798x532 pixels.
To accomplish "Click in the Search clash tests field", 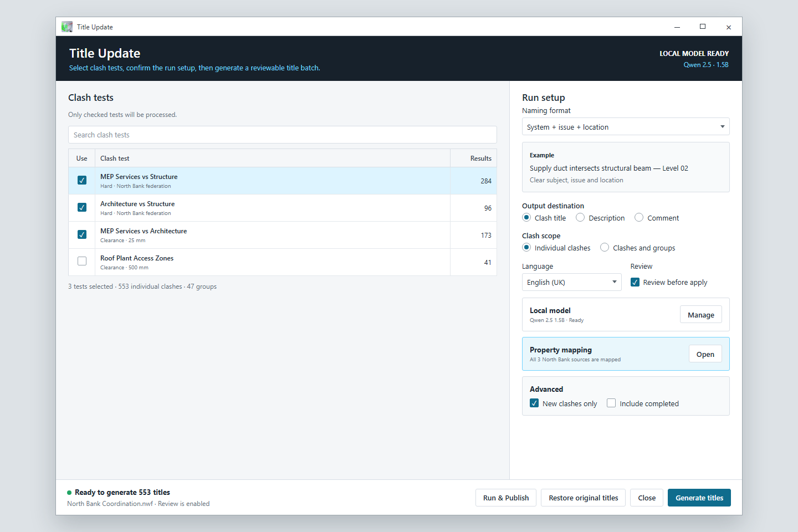I will (283, 135).
